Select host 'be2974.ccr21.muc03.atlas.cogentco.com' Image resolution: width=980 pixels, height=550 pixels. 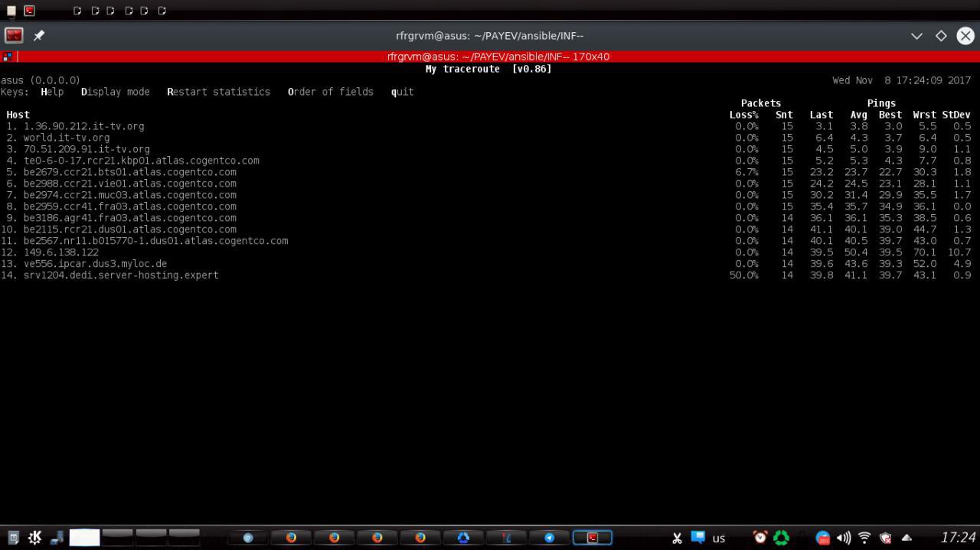pyautogui.click(x=129, y=195)
